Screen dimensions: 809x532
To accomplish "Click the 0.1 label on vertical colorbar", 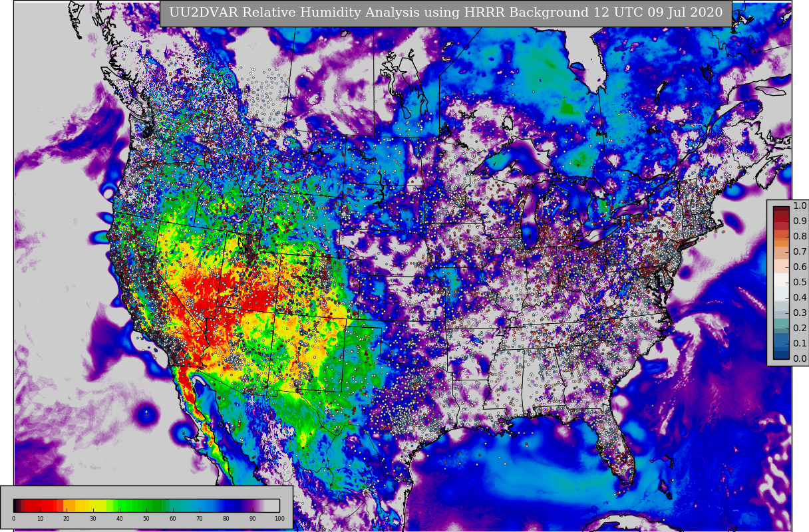I will (x=800, y=343).
